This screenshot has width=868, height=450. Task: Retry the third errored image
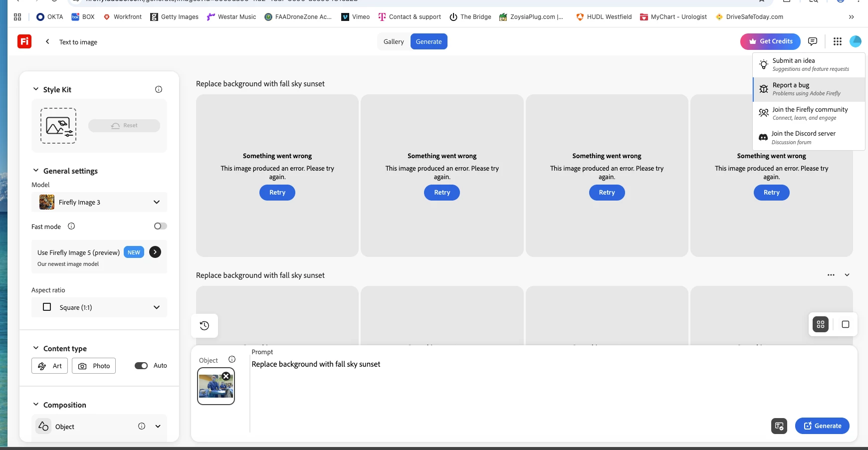607,193
